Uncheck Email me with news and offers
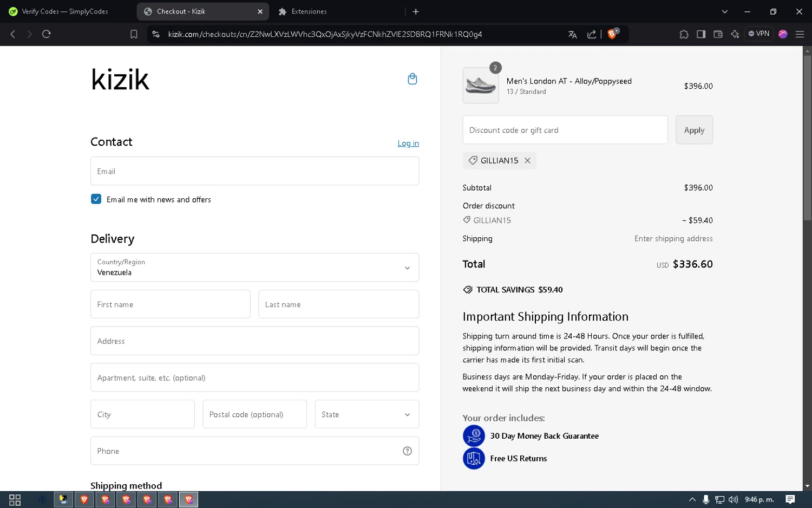This screenshot has height=508, width=812. click(x=96, y=199)
